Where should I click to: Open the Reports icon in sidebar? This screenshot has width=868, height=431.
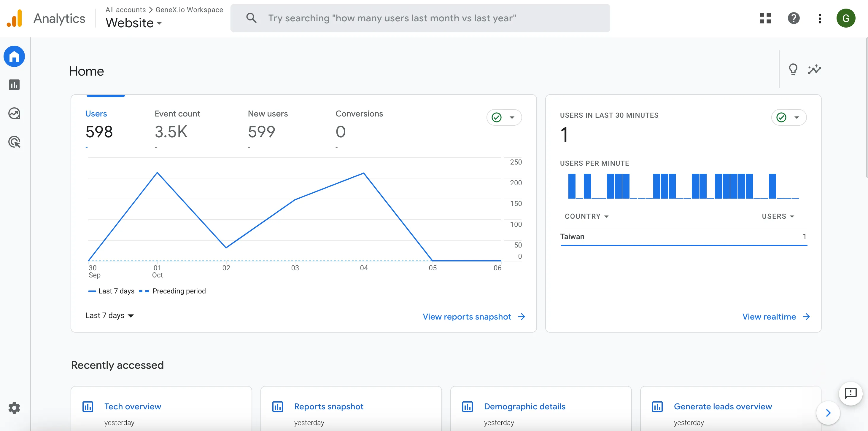[x=14, y=85]
